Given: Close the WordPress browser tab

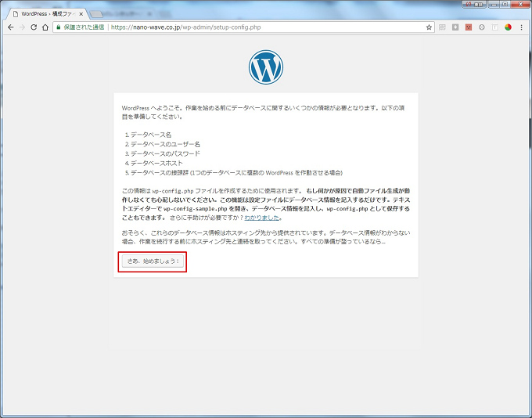Looking at the screenshot, I should (81, 13).
